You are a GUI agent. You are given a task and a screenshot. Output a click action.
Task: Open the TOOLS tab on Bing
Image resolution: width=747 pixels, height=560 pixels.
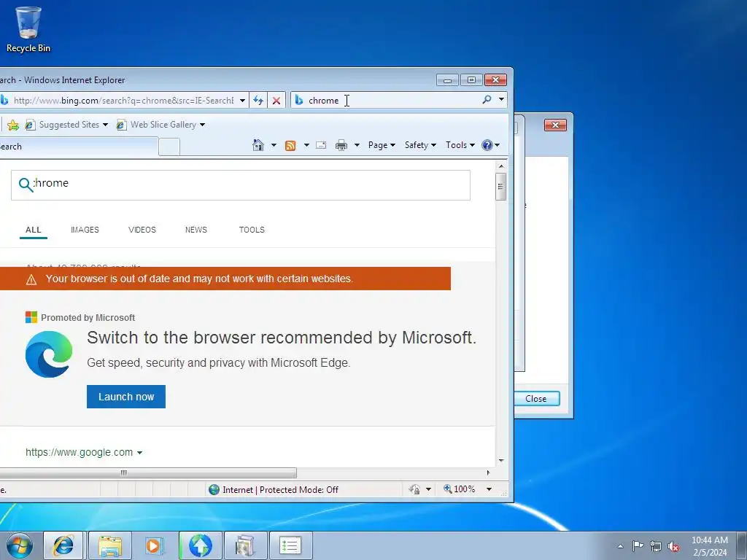click(x=252, y=230)
